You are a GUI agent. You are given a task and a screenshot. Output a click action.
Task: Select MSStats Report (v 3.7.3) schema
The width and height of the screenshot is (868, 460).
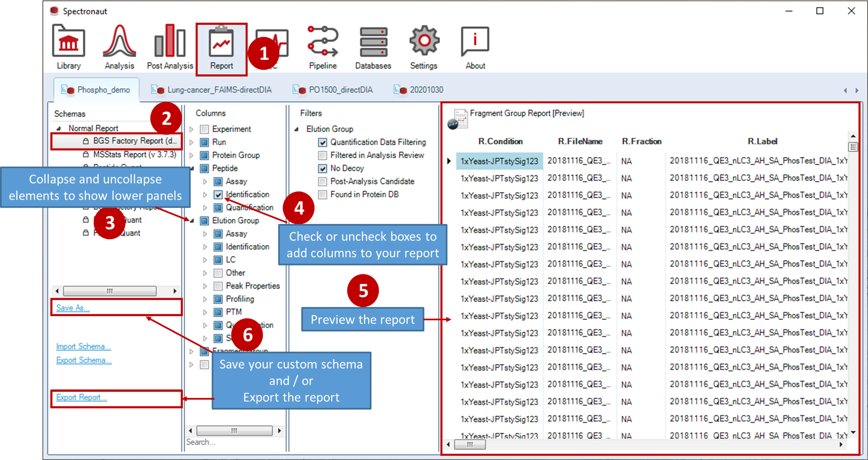(x=135, y=155)
